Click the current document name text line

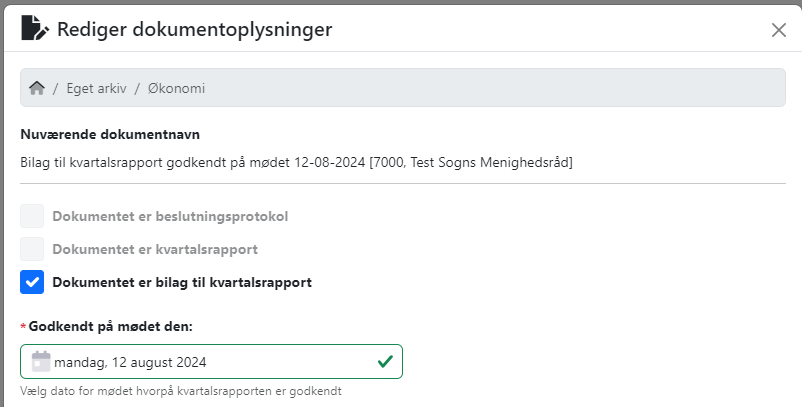(x=296, y=163)
